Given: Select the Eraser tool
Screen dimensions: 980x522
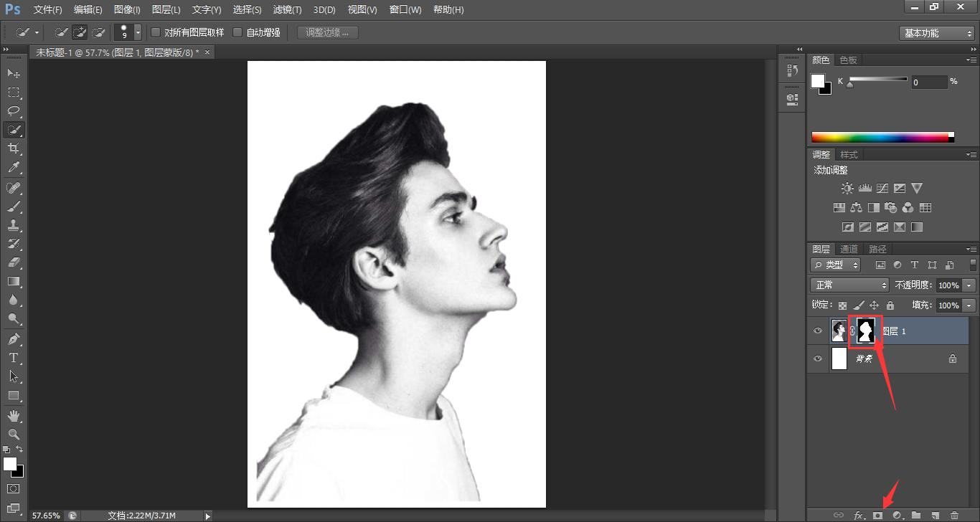Looking at the screenshot, I should [x=14, y=262].
